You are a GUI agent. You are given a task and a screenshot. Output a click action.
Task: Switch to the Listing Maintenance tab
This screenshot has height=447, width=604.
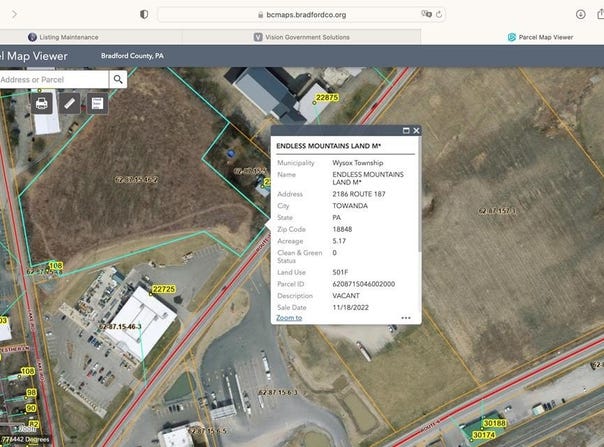[64, 37]
